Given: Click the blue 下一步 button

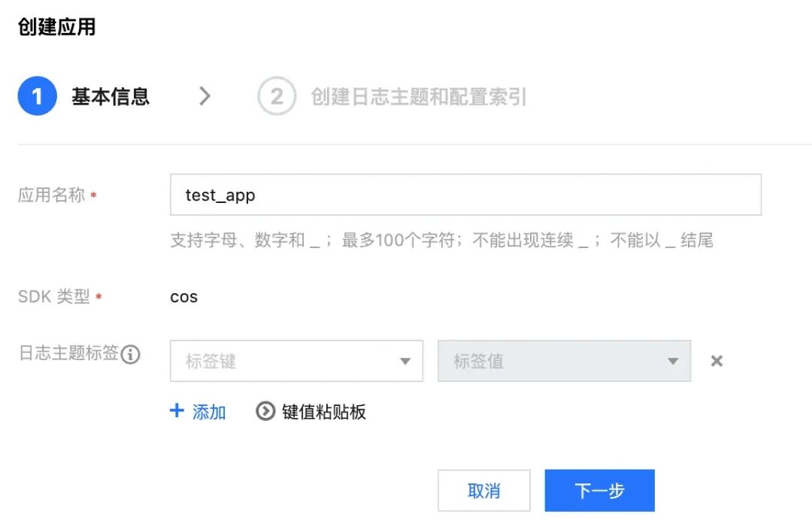Looking at the screenshot, I should [x=599, y=490].
